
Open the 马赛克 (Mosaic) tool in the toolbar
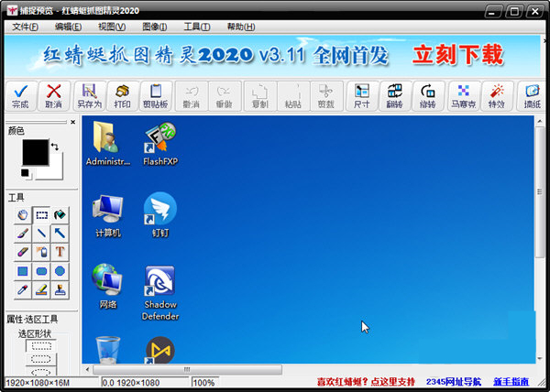tap(464, 95)
